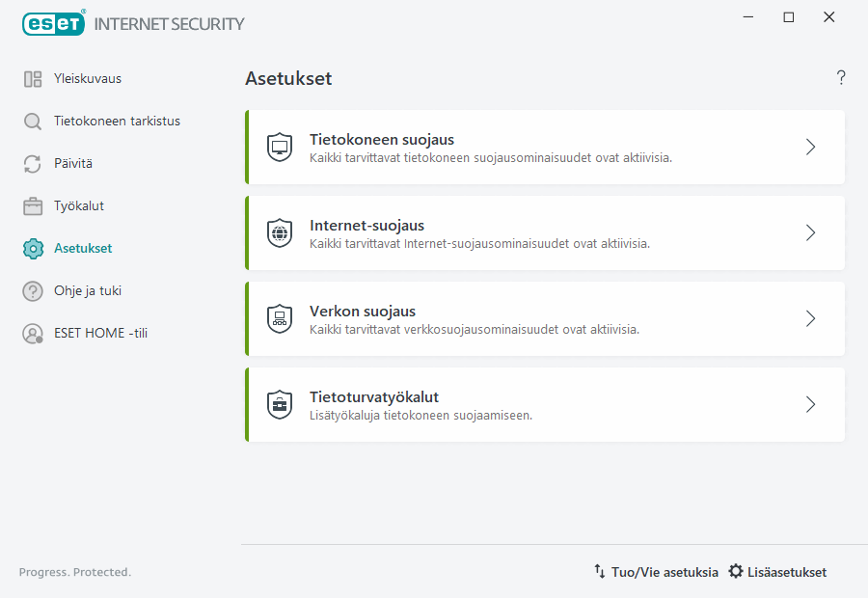Image resolution: width=868 pixels, height=598 pixels.
Task: Click the Työkalut briefcase icon
Action: [33, 206]
